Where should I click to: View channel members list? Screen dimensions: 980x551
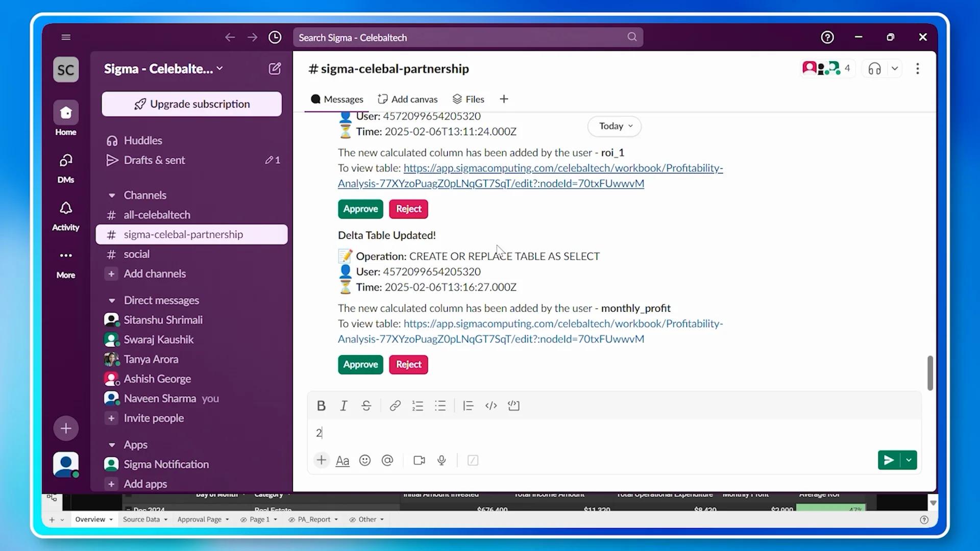(826, 69)
